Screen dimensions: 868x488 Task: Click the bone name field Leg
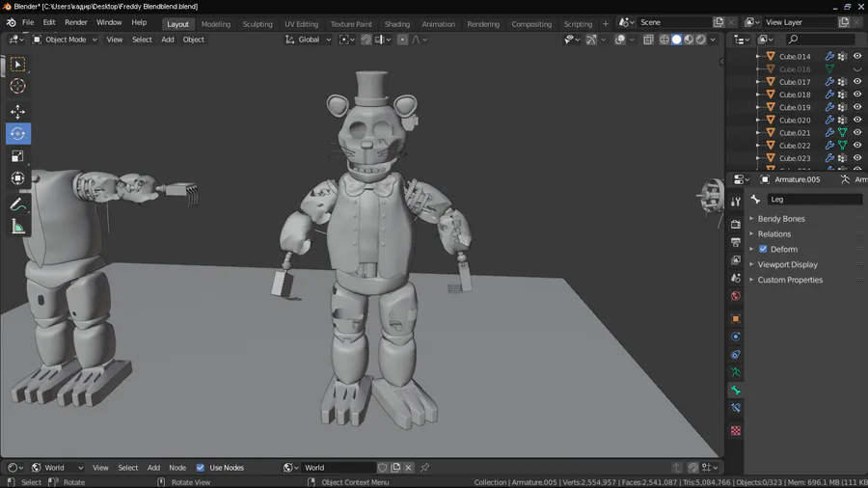(814, 200)
